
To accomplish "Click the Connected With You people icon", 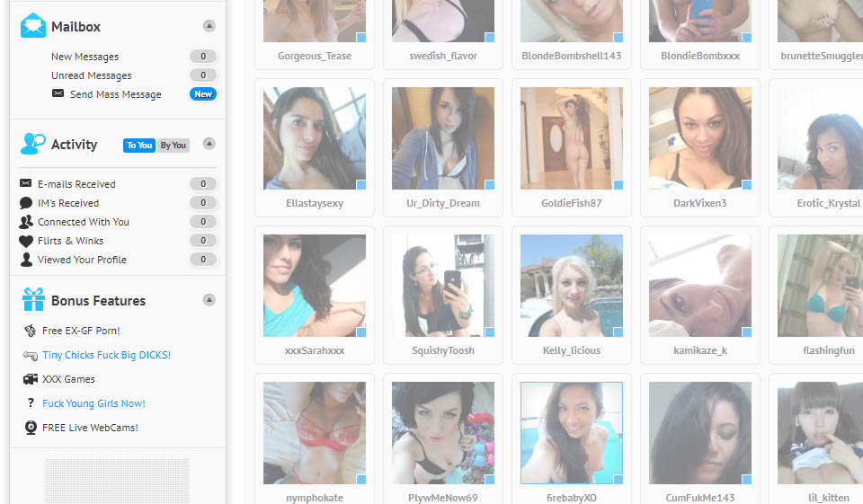I will click(x=26, y=222).
